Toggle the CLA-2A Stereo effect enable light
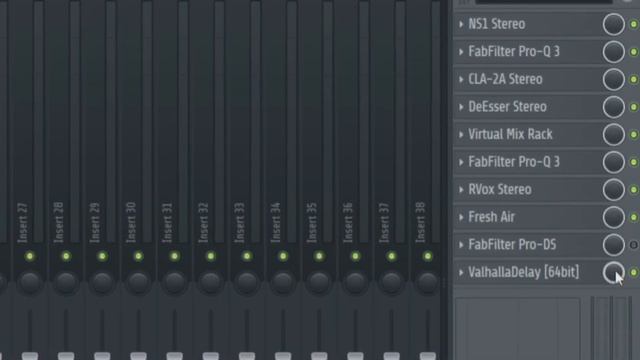This screenshot has width=640, height=360. pyautogui.click(x=634, y=80)
